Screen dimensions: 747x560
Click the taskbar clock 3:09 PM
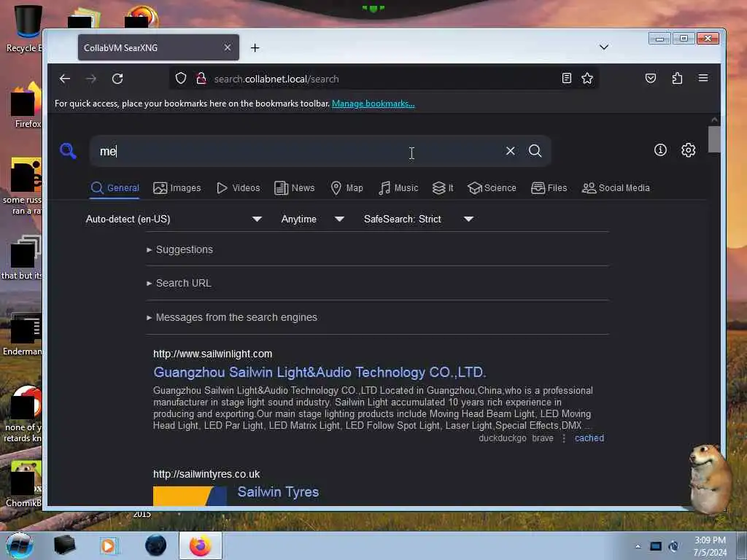[710, 546]
